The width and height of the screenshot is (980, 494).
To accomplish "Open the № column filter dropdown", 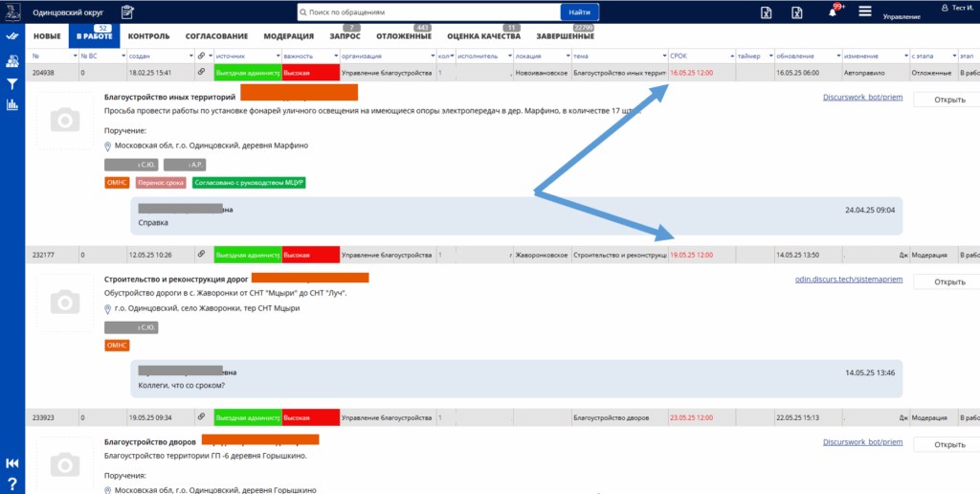I will (76, 56).
